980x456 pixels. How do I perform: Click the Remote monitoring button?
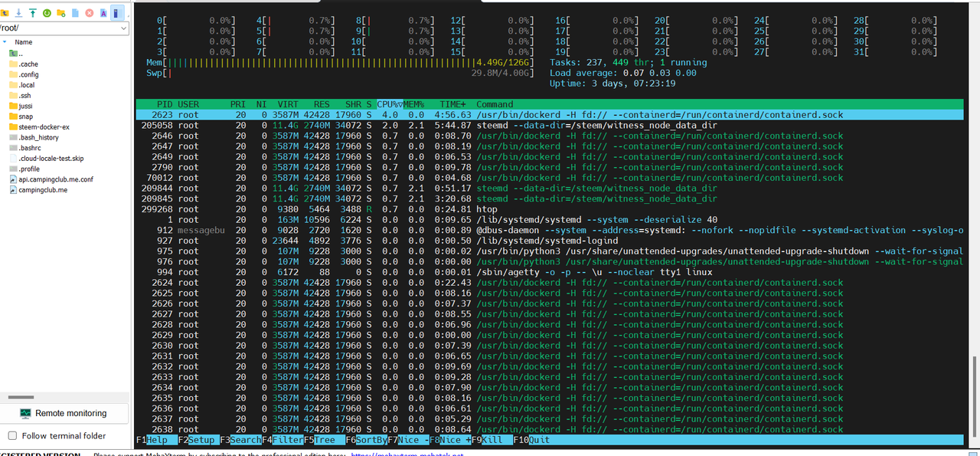pyautogui.click(x=64, y=412)
